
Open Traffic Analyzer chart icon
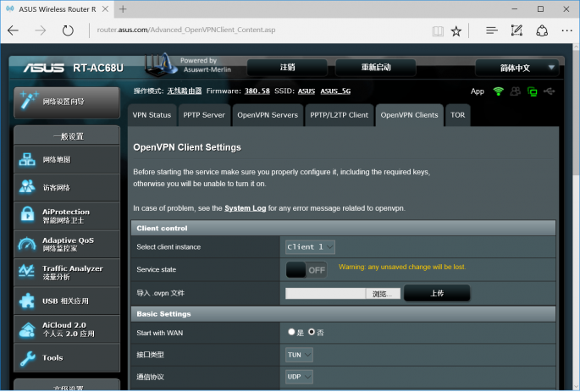[x=26, y=272]
